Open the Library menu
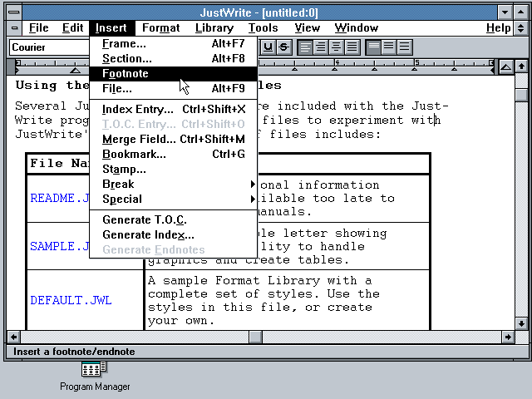Image resolution: width=532 pixels, height=399 pixels. (214, 27)
